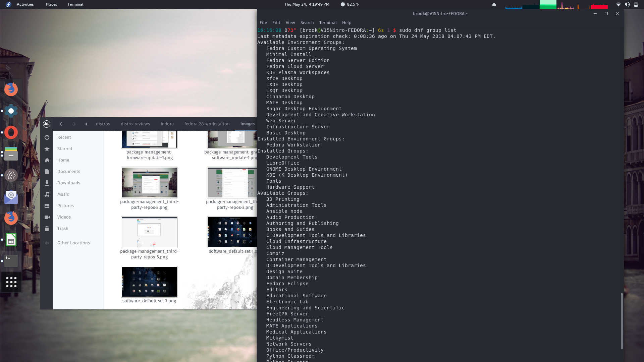The height and width of the screenshot is (362, 644).
Task: Open Documents via its page icon
Action: 47,172
